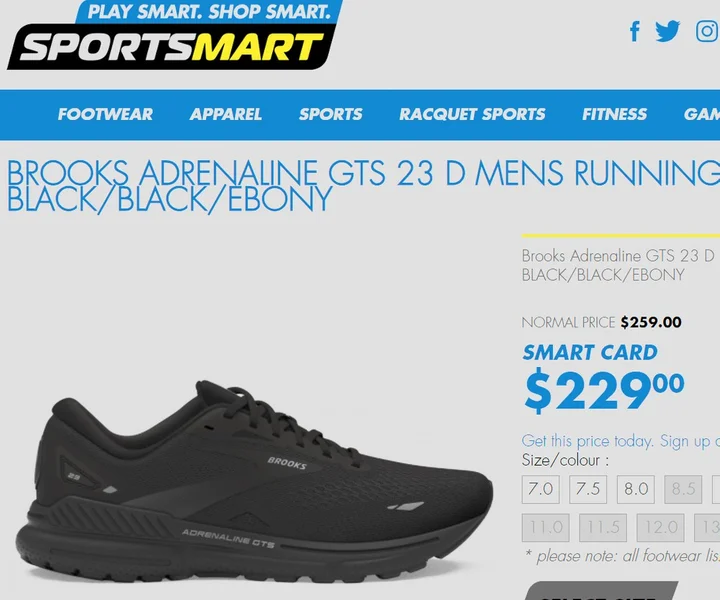The height and width of the screenshot is (600, 720).
Task: Select greyed-out size 8.5
Action: [x=683, y=489]
